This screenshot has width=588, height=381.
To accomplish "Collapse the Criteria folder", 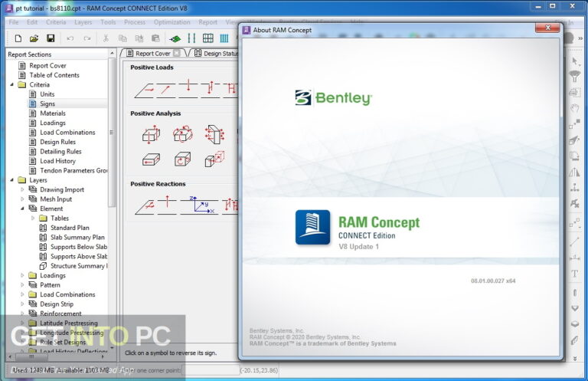I will (x=12, y=84).
